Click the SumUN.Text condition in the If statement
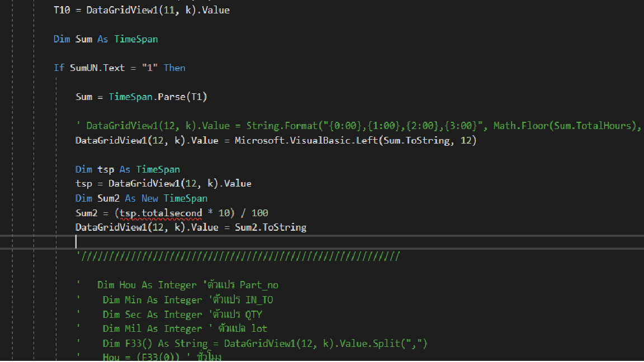The image size is (644, 362). pyautogui.click(x=97, y=68)
